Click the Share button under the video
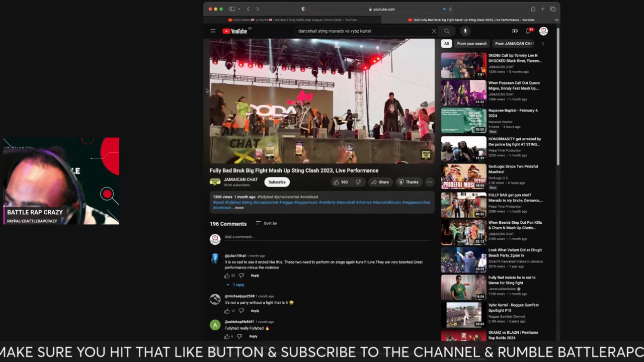Image resolution: width=644 pixels, height=362 pixels. [x=380, y=182]
